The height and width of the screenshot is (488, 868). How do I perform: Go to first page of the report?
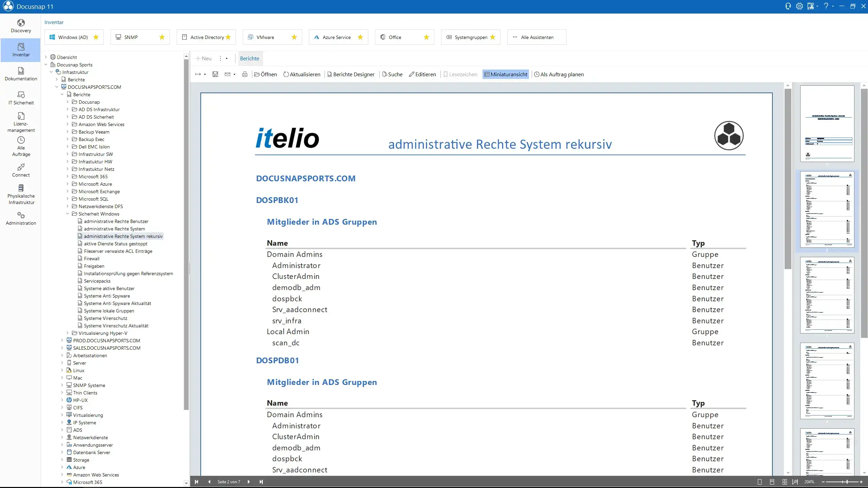tap(196, 482)
